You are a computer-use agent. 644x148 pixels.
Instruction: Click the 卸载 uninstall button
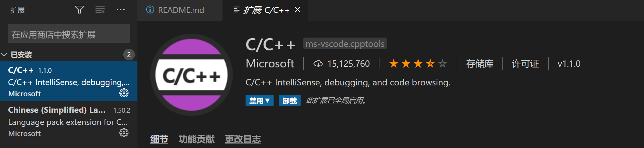[289, 101]
